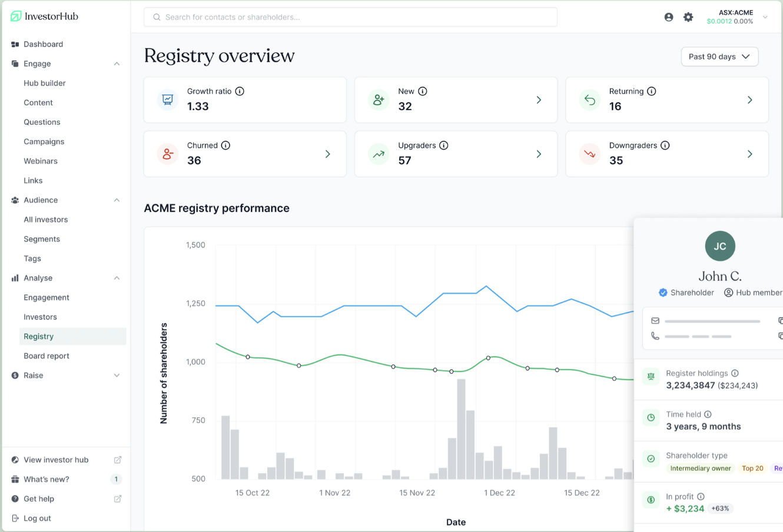Click the Churned person-minus icon
783x532 pixels.
tap(168, 154)
